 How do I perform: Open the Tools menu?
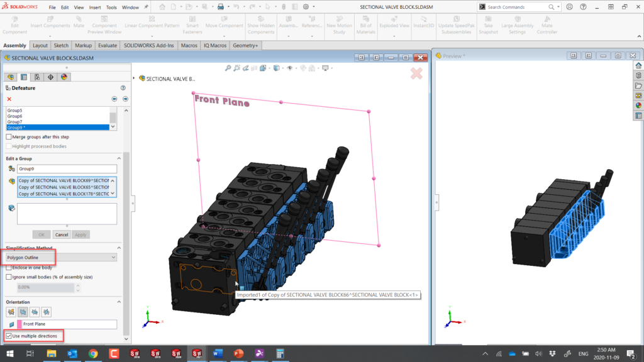111,8
